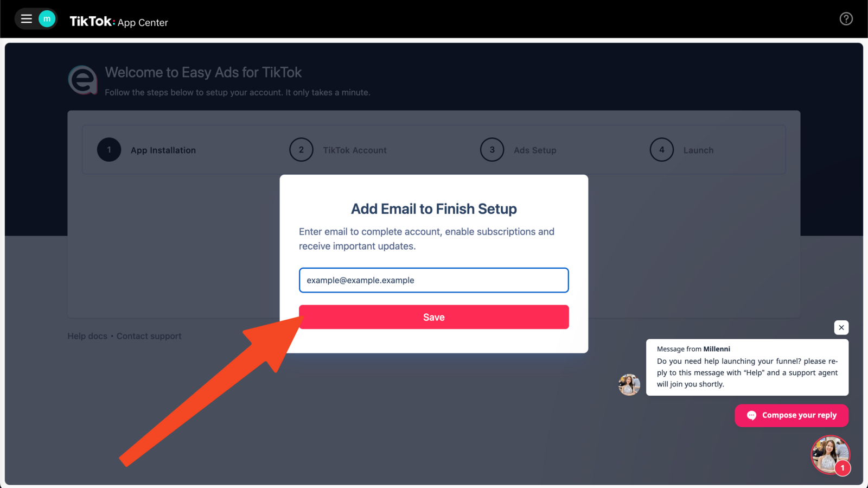Click the Easy Ads 'e' logo
This screenshot has height=488, width=868.
[x=83, y=80]
